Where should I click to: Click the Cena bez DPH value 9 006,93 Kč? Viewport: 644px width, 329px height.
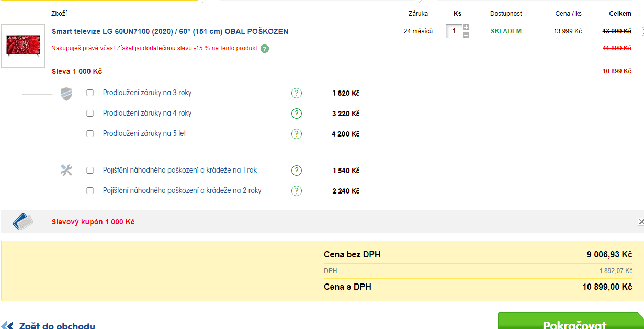(609, 255)
